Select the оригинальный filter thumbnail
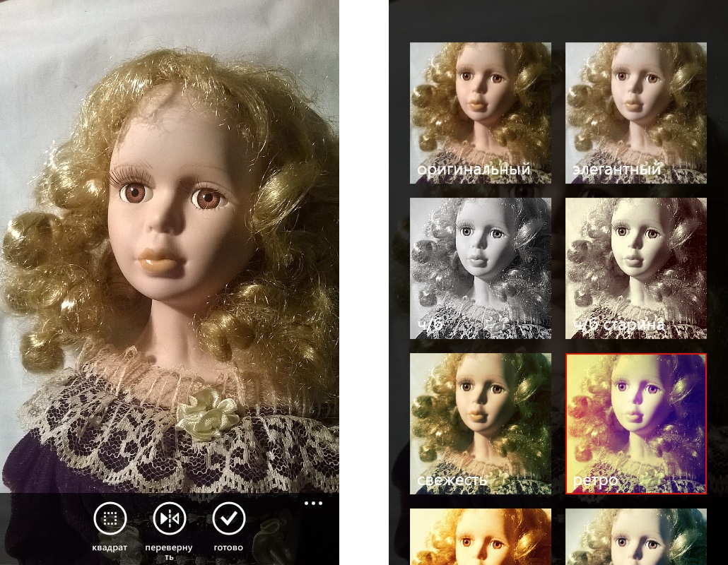This screenshot has width=728, height=565. click(x=481, y=113)
